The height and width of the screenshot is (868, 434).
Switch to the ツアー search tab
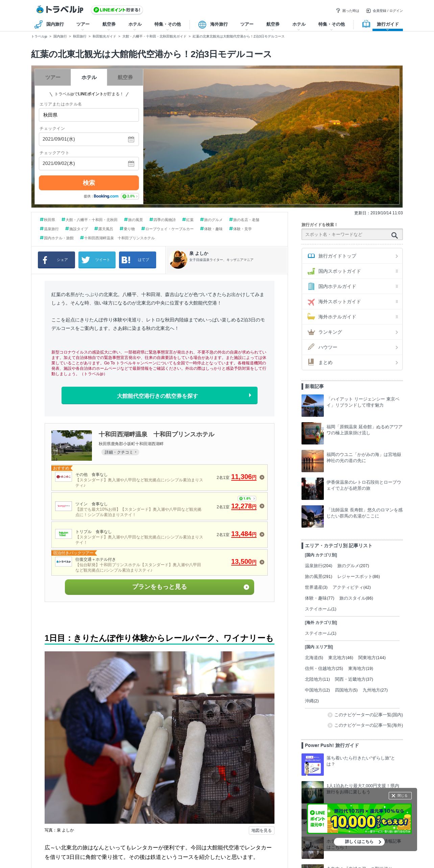(53, 77)
